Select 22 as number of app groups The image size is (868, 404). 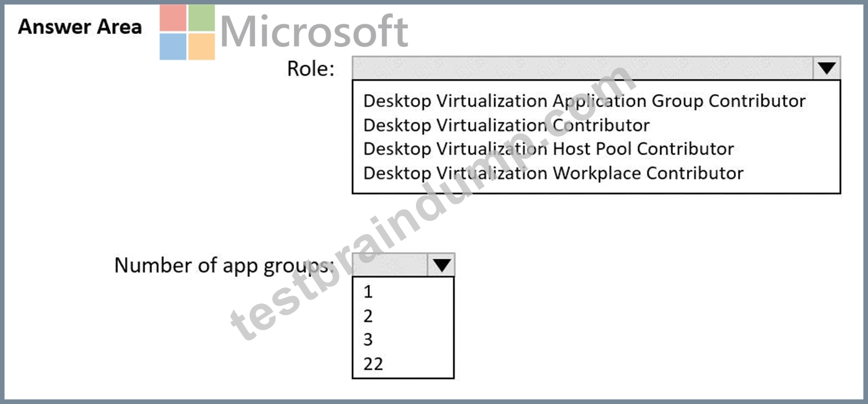(373, 364)
